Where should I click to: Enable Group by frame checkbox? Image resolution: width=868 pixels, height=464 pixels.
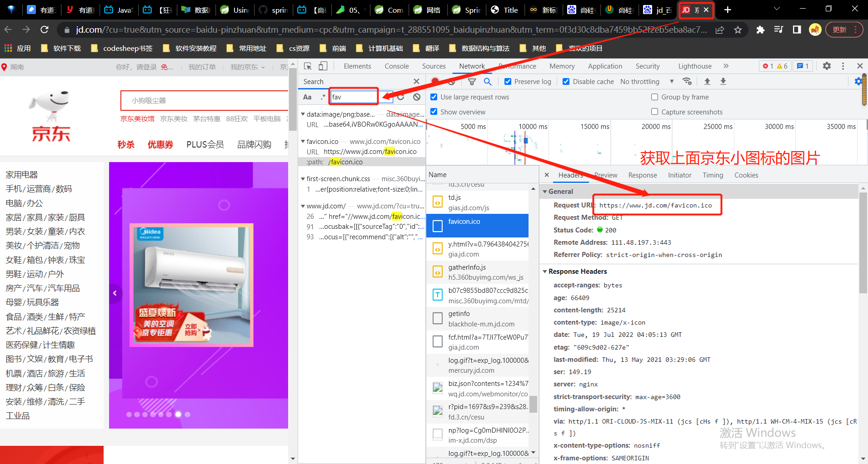click(655, 97)
